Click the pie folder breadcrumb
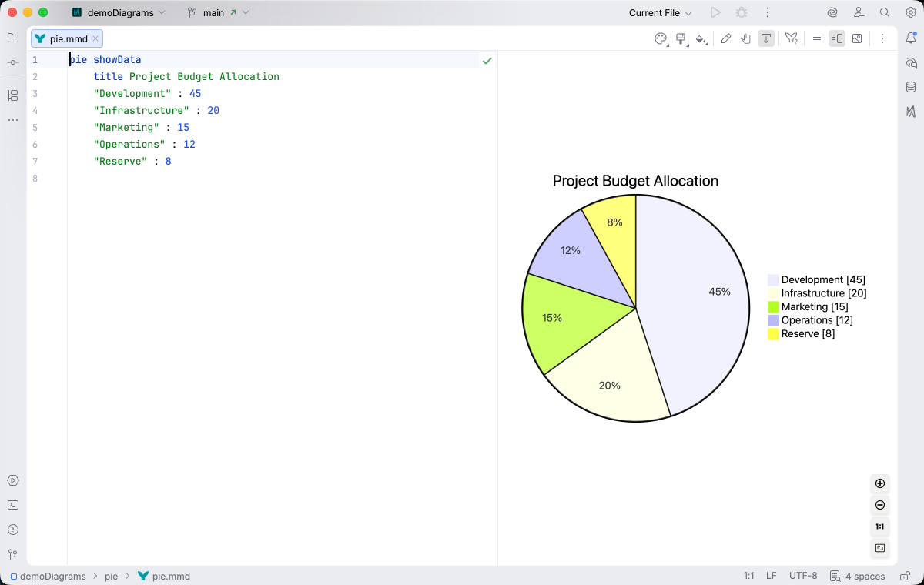The height and width of the screenshot is (585, 924). [112, 576]
